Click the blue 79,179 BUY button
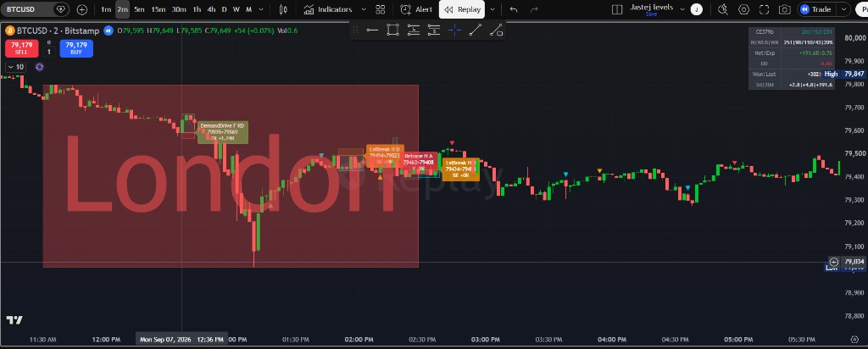Screen dimensions: 868x349 click(x=75, y=48)
